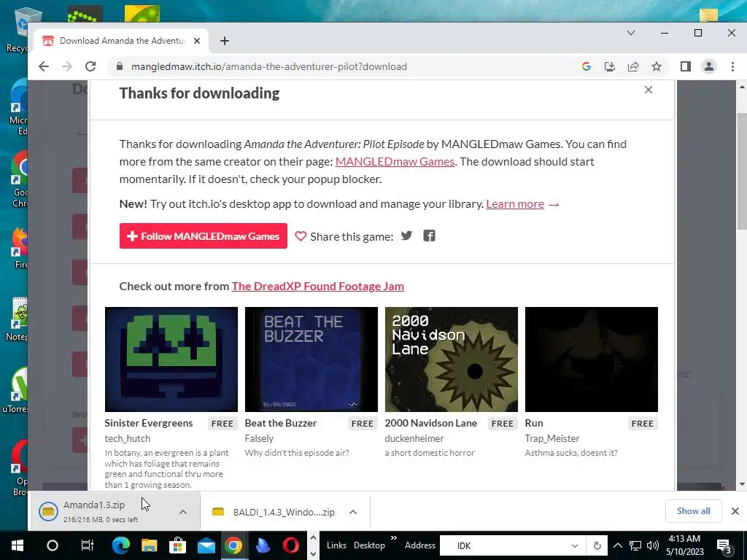Click the Cortana search circle
The image size is (747, 560).
coord(53,545)
